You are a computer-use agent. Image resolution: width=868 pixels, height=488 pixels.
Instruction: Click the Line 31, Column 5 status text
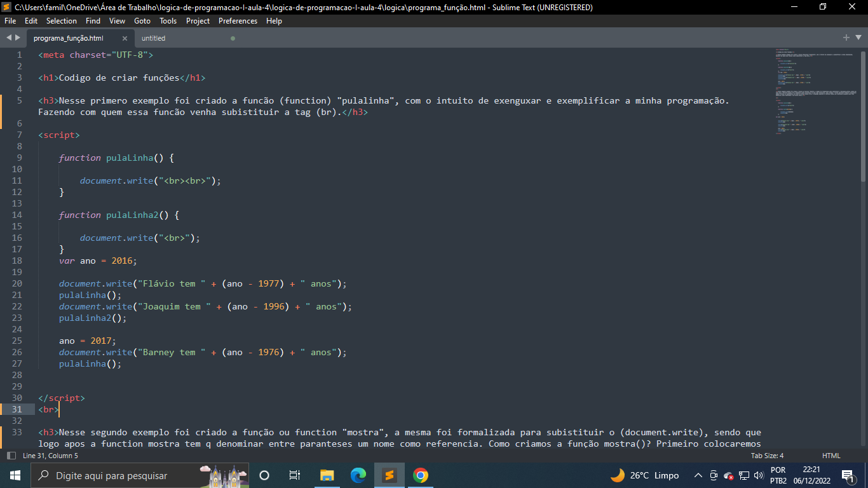tap(50, 456)
